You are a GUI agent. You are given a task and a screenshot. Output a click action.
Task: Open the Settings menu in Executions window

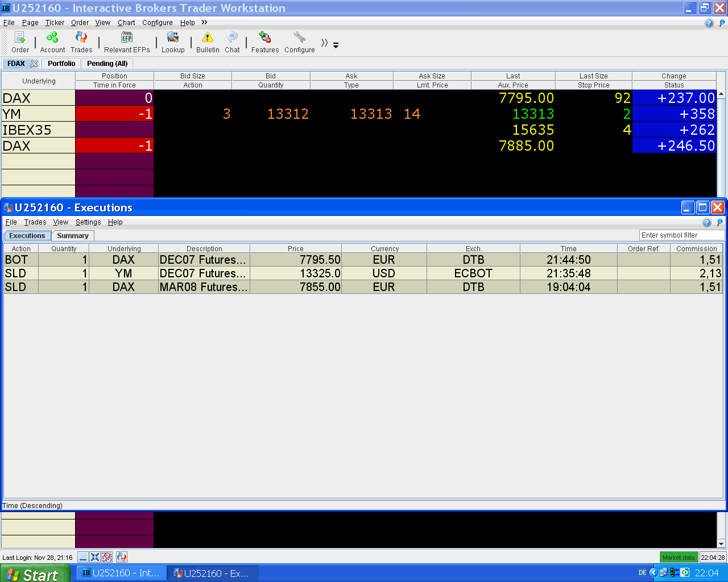coord(88,222)
